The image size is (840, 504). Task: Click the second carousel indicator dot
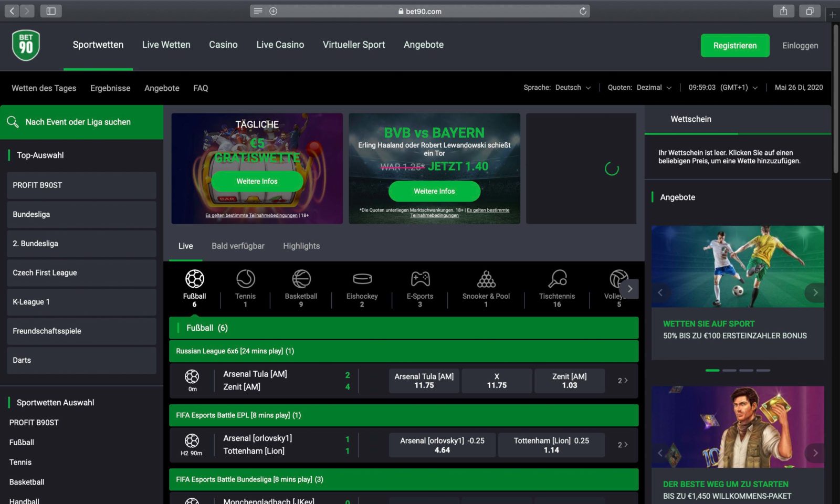coord(730,370)
